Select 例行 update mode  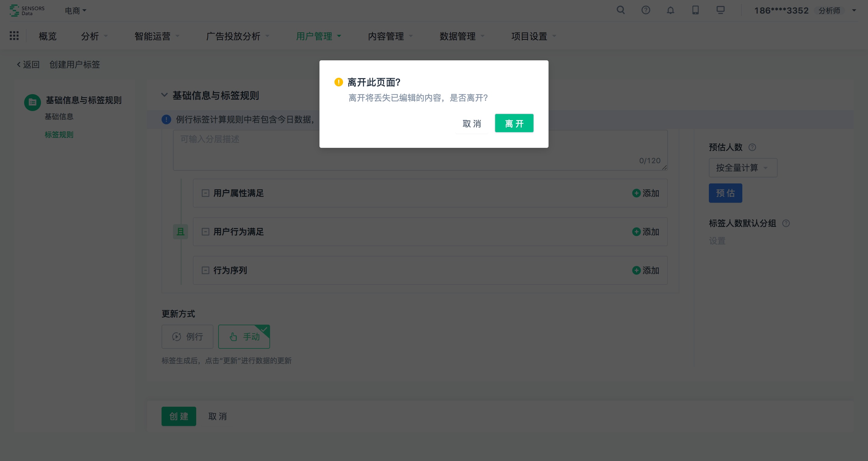point(187,337)
